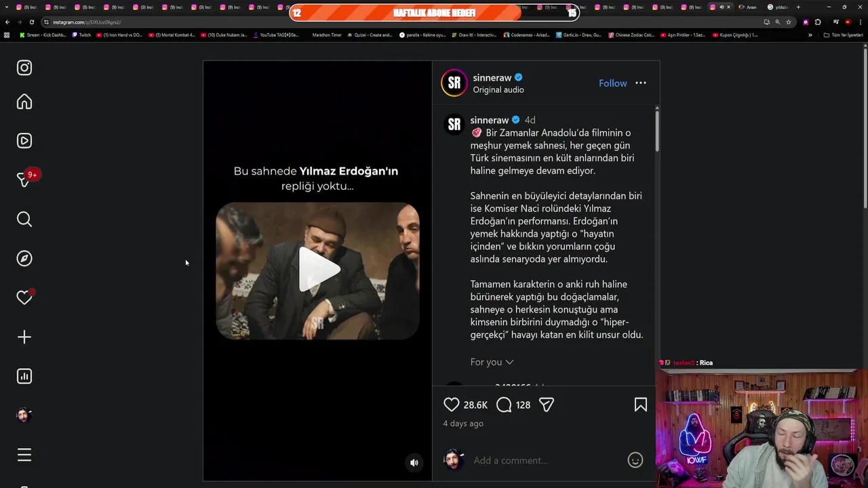Open your profile avatar in the sidebar
The image size is (868, 488).
tap(24, 415)
